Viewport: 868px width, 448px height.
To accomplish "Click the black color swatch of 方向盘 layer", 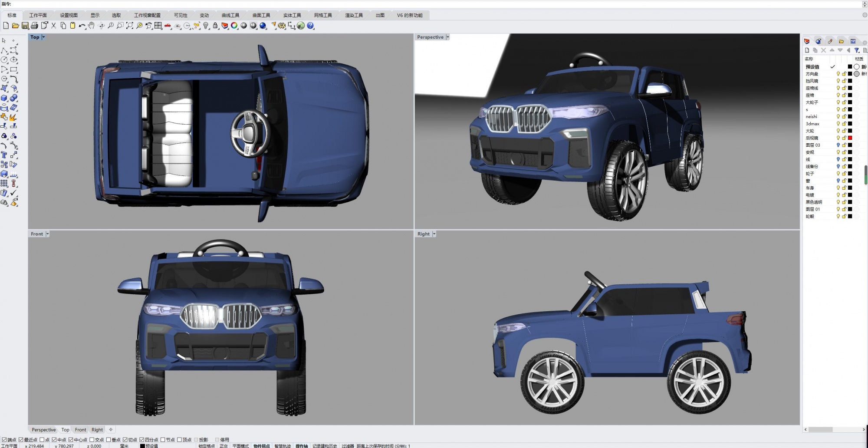I will 850,74.
